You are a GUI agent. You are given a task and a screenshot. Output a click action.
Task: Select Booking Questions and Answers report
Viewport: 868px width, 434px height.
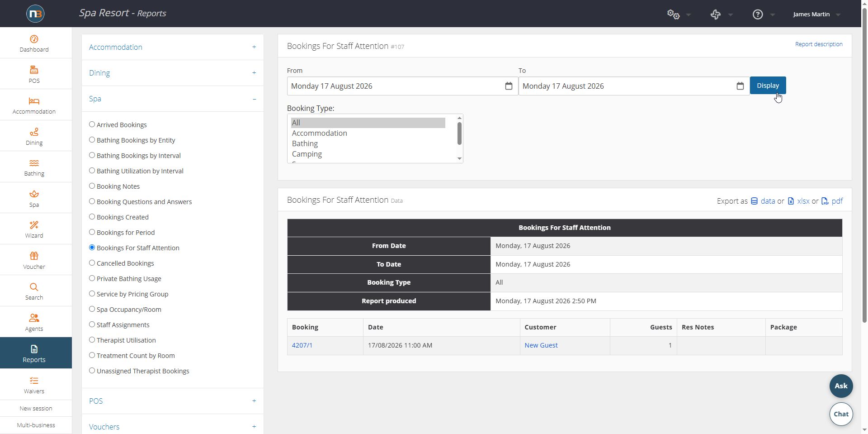coord(92,201)
